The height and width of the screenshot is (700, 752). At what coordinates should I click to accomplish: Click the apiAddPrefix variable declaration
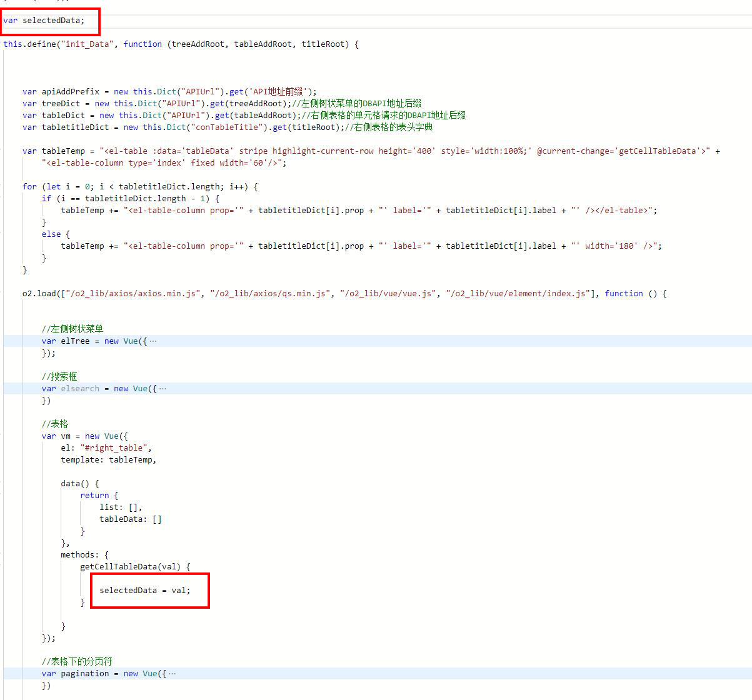[70, 92]
